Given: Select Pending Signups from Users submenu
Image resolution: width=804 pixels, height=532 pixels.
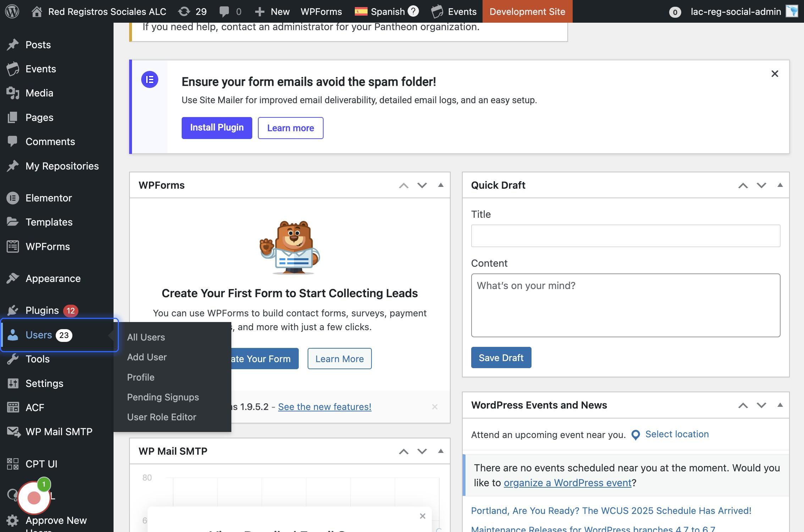Looking at the screenshot, I should pyautogui.click(x=163, y=397).
